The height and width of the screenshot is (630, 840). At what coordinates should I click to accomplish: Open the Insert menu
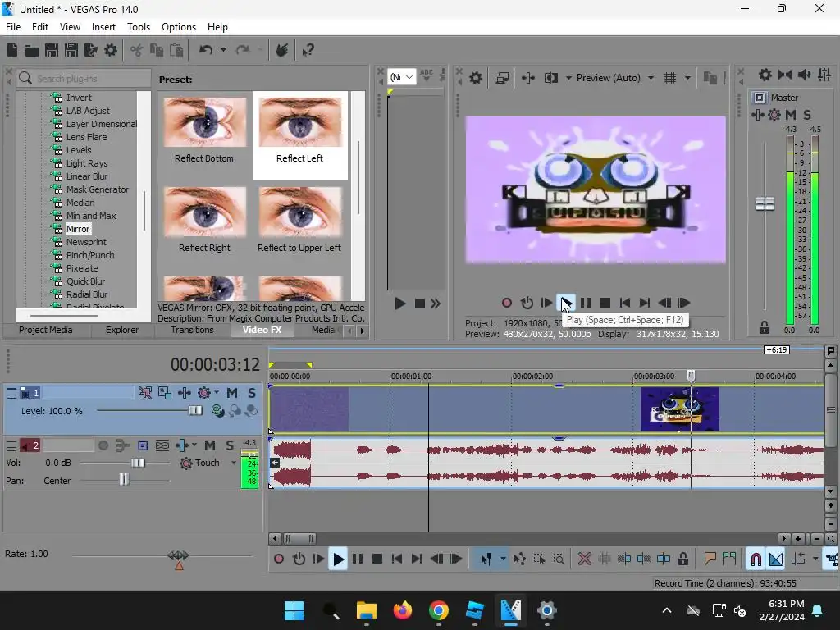[103, 27]
